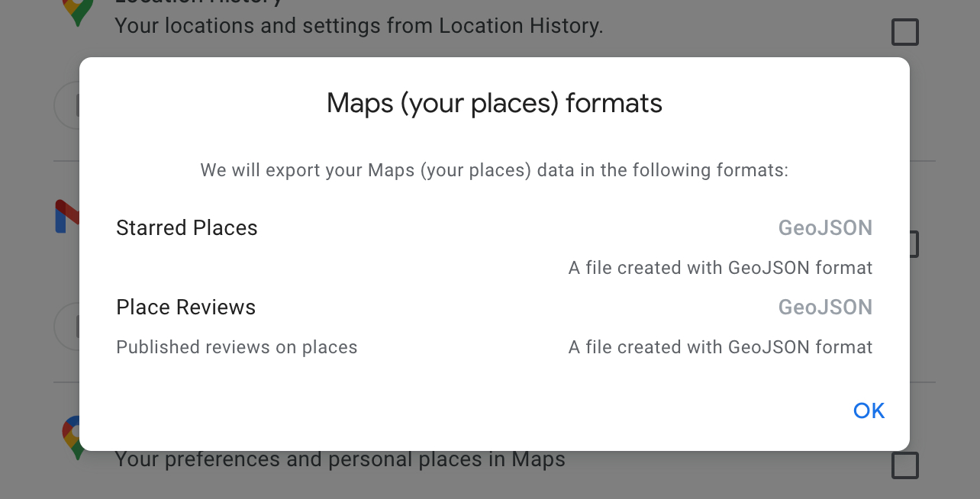Click 'Published reviews on places' description text
The width and height of the screenshot is (980, 499).
(237, 347)
